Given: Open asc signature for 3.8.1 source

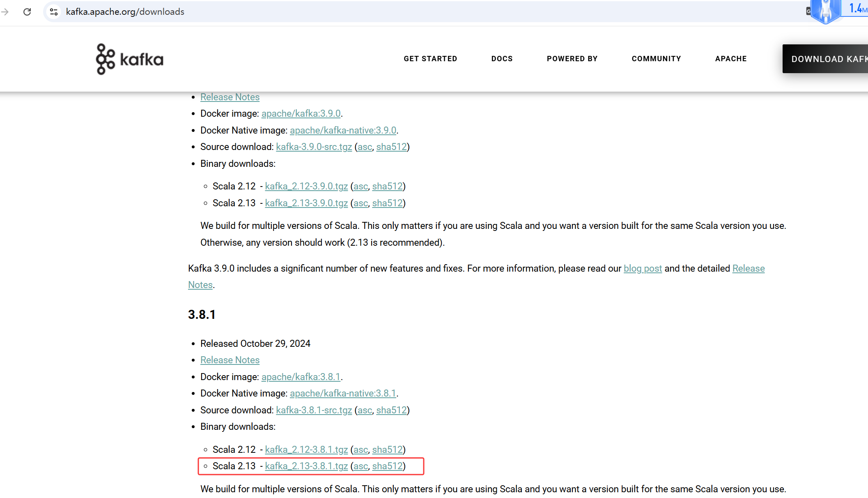Looking at the screenshot, I should (365, 410).
